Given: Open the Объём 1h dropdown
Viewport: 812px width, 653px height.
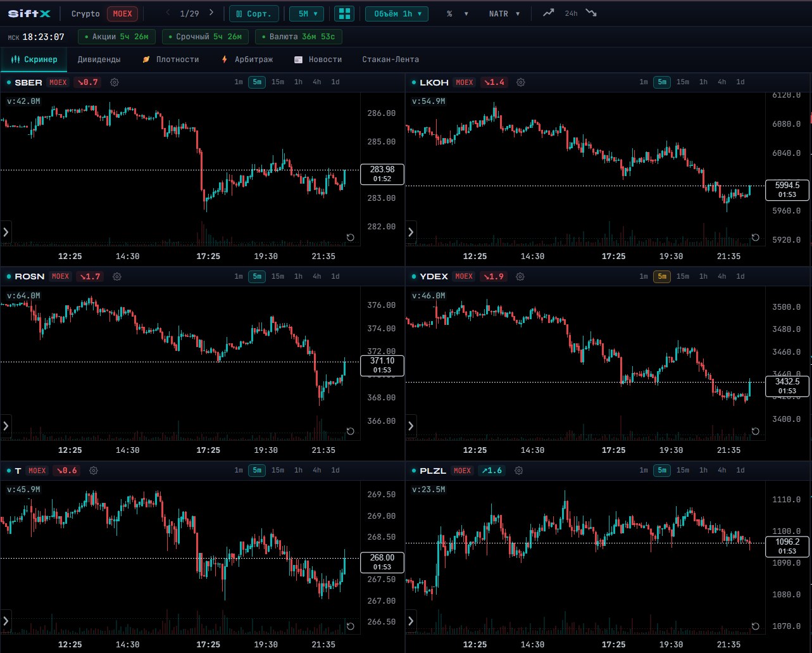Looking at the screenshot, I should pos(397,14).
